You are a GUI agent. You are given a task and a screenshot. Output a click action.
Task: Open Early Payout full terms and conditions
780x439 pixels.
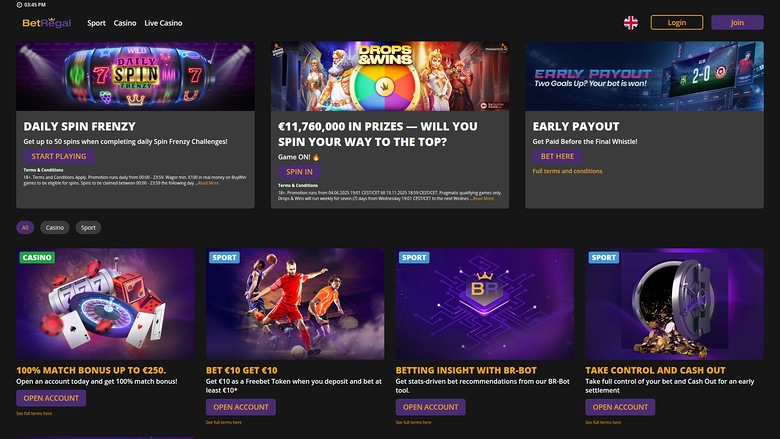point(567,171)
